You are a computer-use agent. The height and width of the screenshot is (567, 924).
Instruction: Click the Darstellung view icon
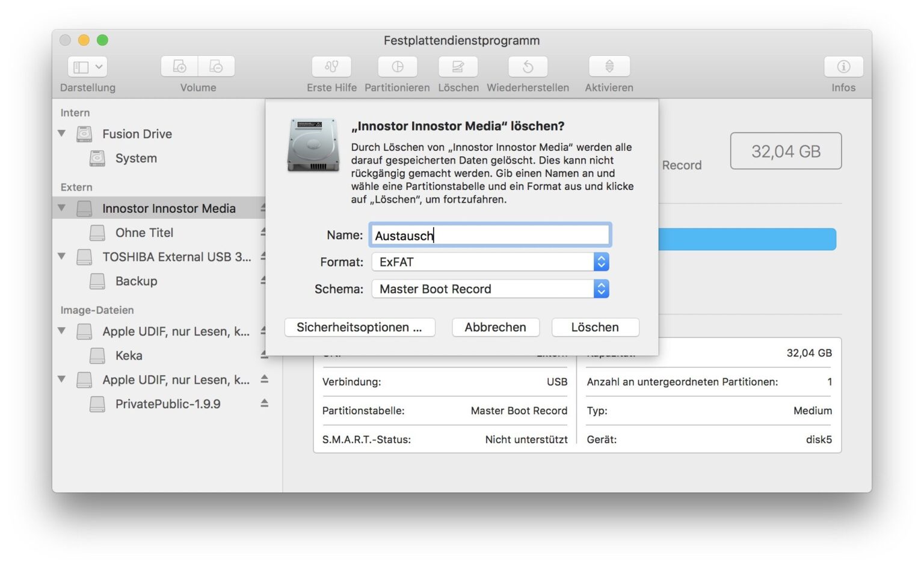pyautogui.click(x=80, y=66)
